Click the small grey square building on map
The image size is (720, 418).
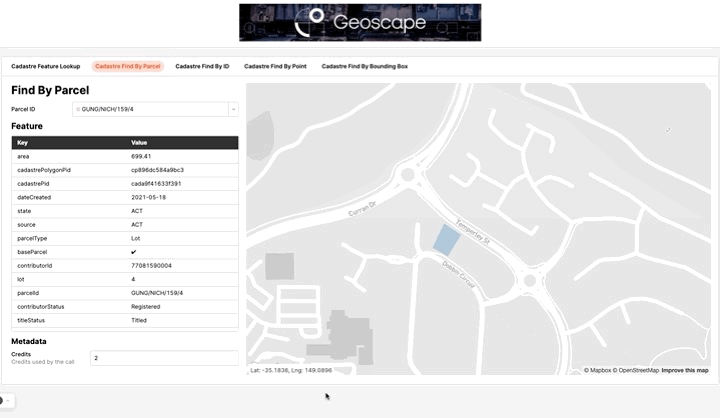click(279, 266)
